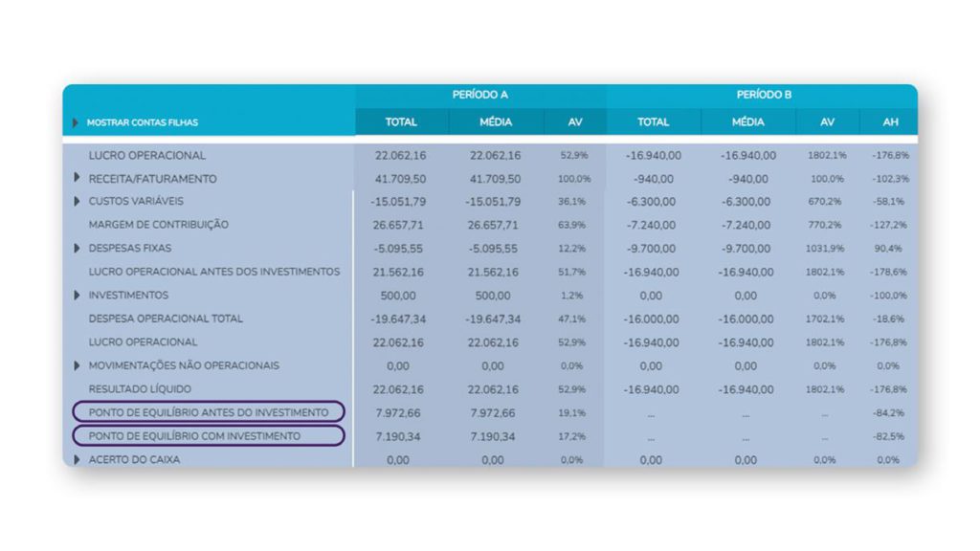Click the Período B Média column header
Image resolution: width=980 pixels, height=551 pixels.
tap(748, 122)
